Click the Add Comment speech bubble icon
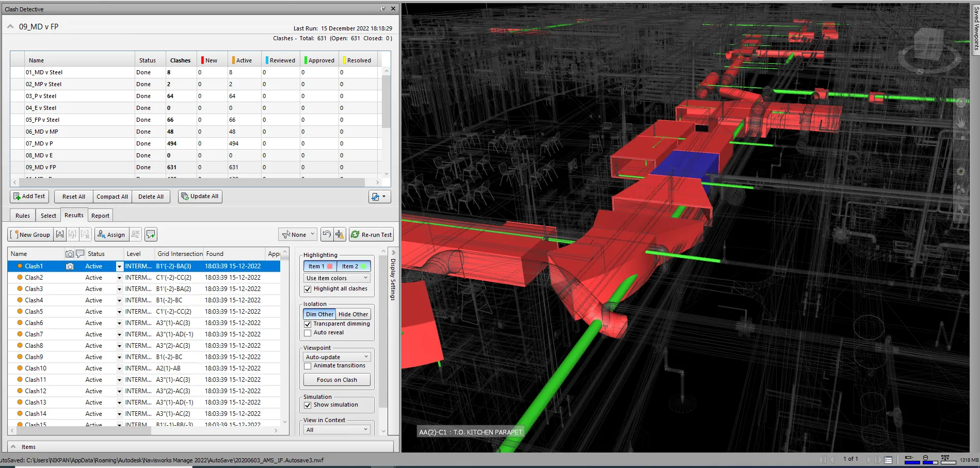 coord(151,234)
